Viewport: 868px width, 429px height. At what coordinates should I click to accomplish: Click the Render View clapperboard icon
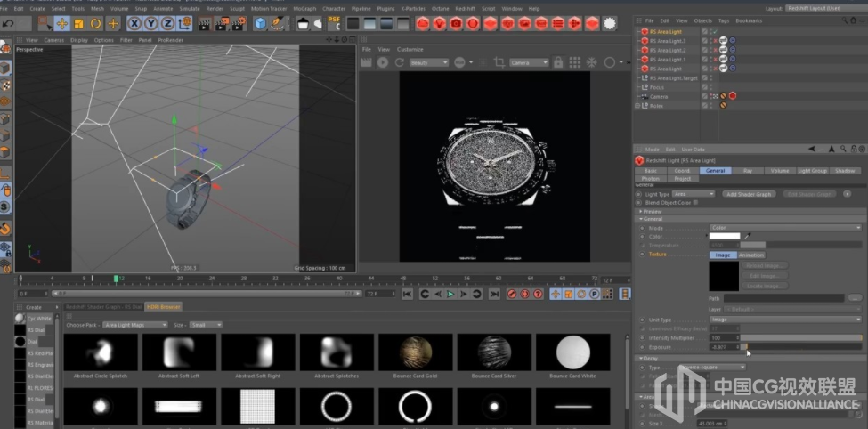pos(205,23)
